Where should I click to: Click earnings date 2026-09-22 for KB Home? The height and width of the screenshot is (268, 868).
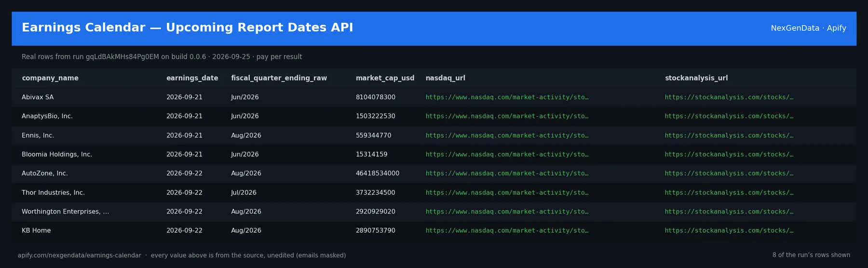(x=184, y=230)
